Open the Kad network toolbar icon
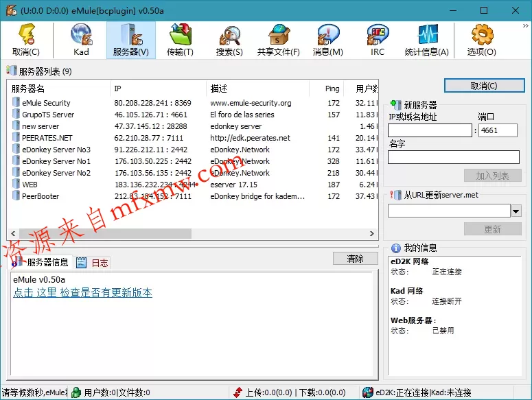This screenshot has width=532, height=400. [x=81, y=40]
